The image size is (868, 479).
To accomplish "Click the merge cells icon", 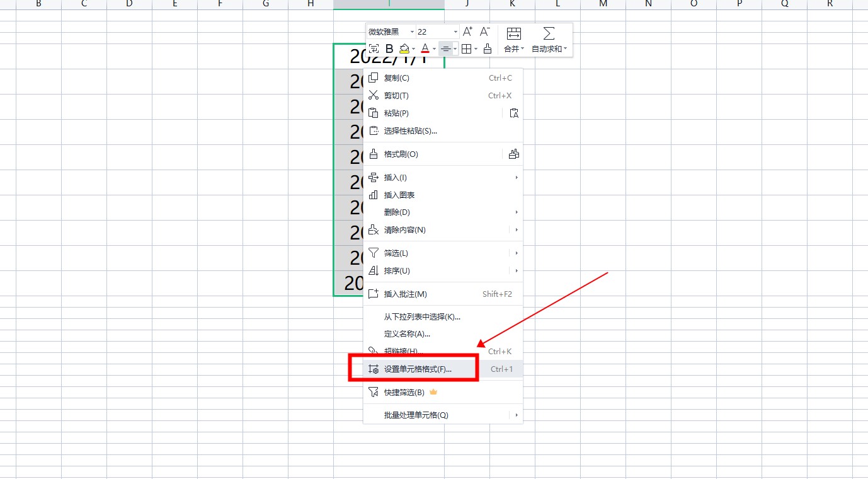I will click(x=513, y=33).
